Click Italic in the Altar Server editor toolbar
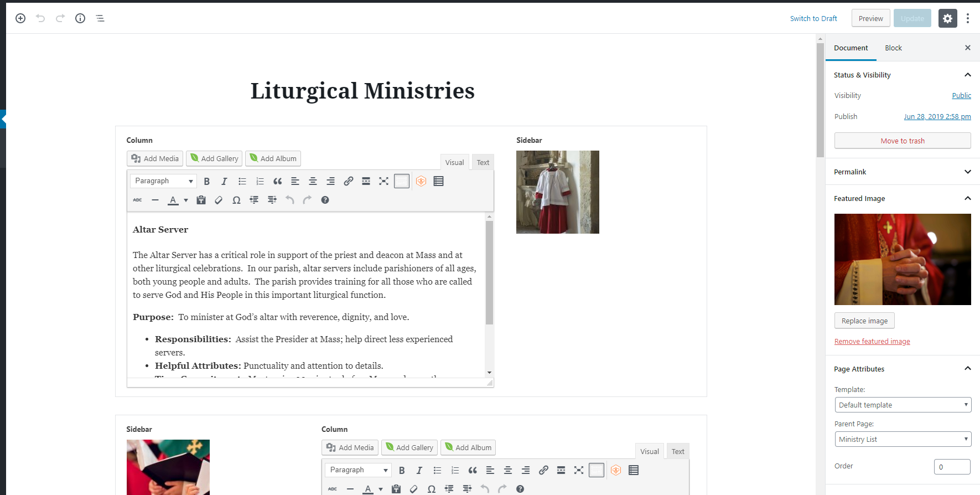 tap(224, 182)
